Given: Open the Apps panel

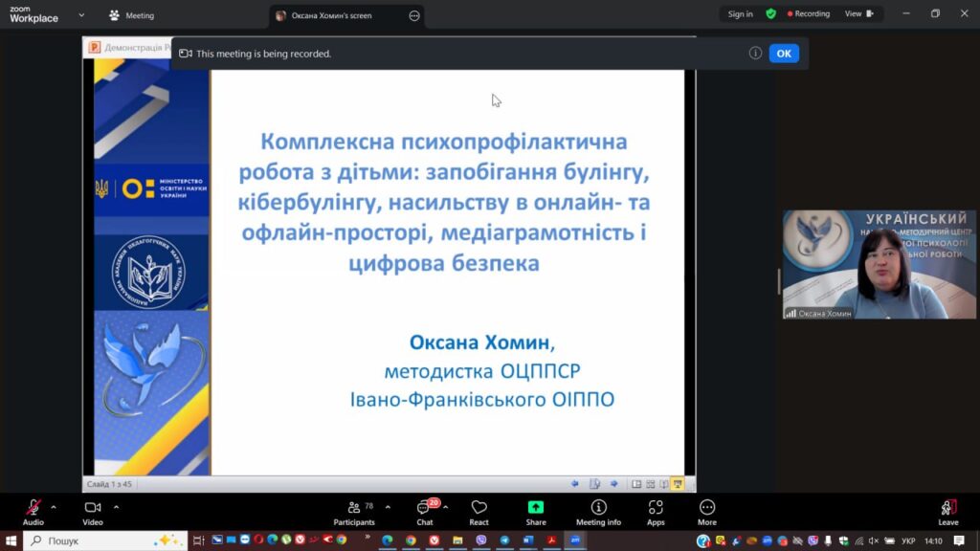Looking at the screenshot, I should pos(656,511).
